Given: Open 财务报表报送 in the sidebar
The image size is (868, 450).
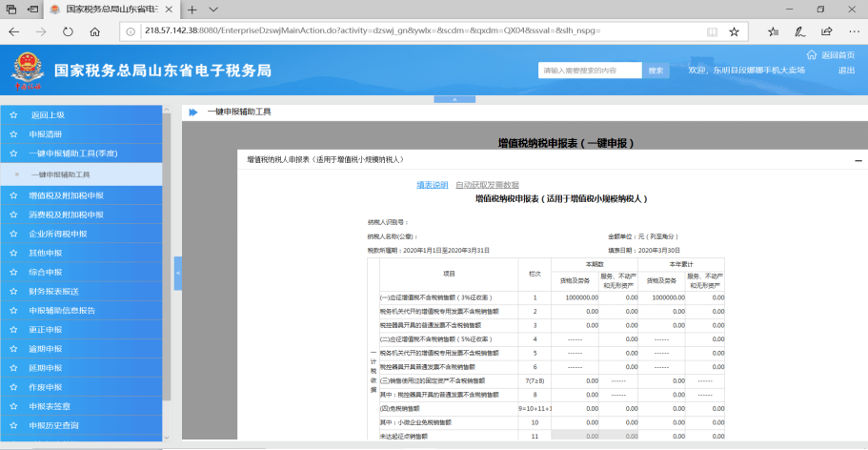Looking at the screenshot, I should pyautogui.click(x=81, y=292).
